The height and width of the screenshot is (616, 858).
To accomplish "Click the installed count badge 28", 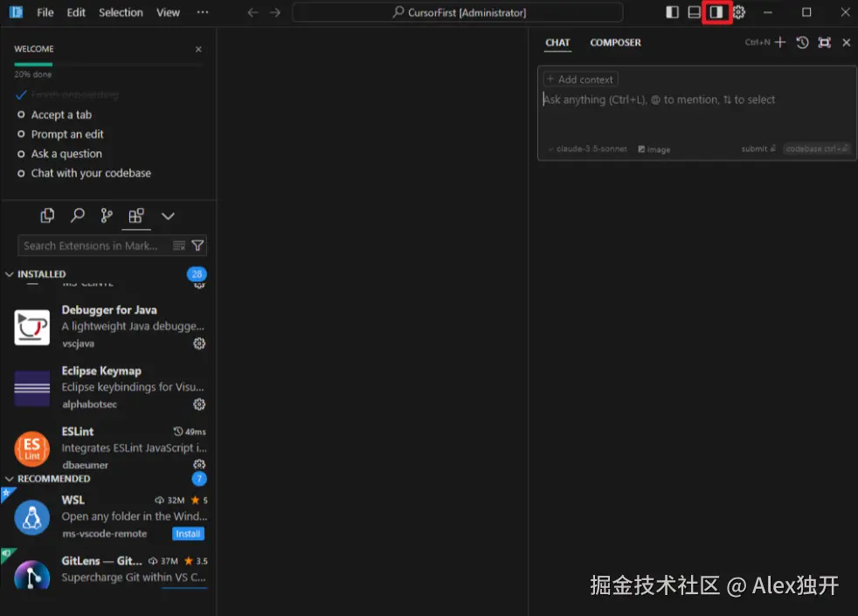I will pos(197,274).
